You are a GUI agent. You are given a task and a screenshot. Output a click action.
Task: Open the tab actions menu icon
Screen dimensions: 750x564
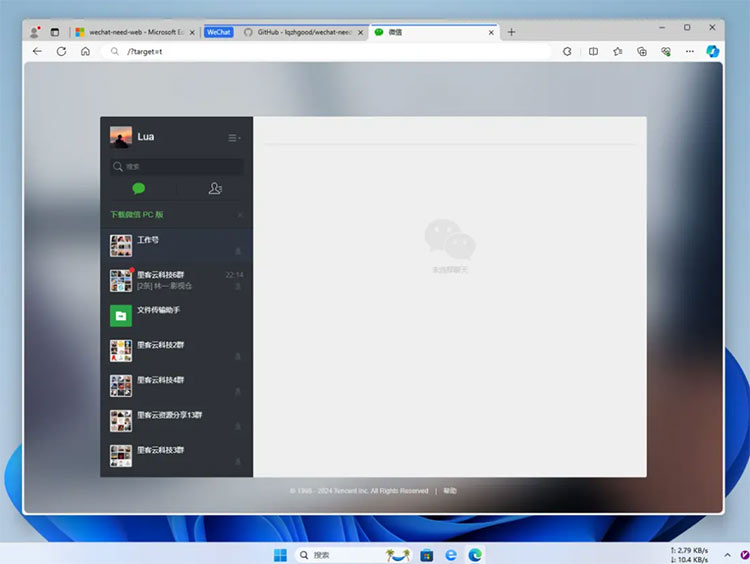(x=55, y=32)
